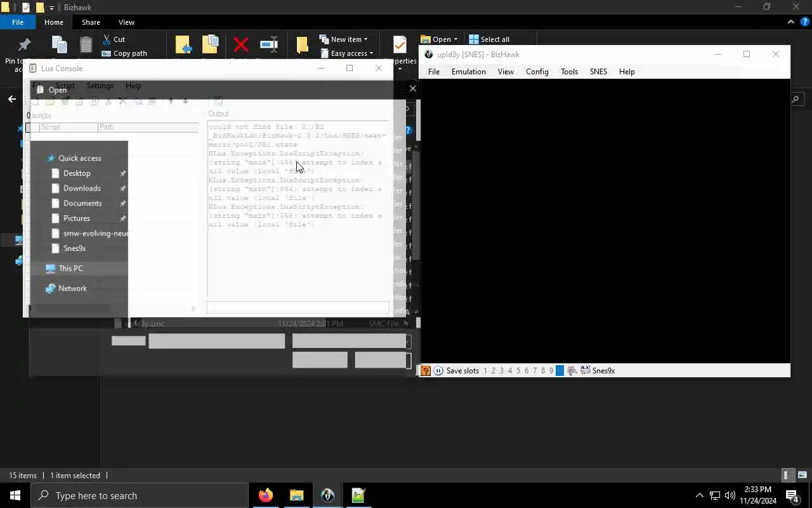Open the Quick Access Toolbar dropdown arrow
Image resolution: width=812 pixels, height=508 pixels.
click(51, 8)
